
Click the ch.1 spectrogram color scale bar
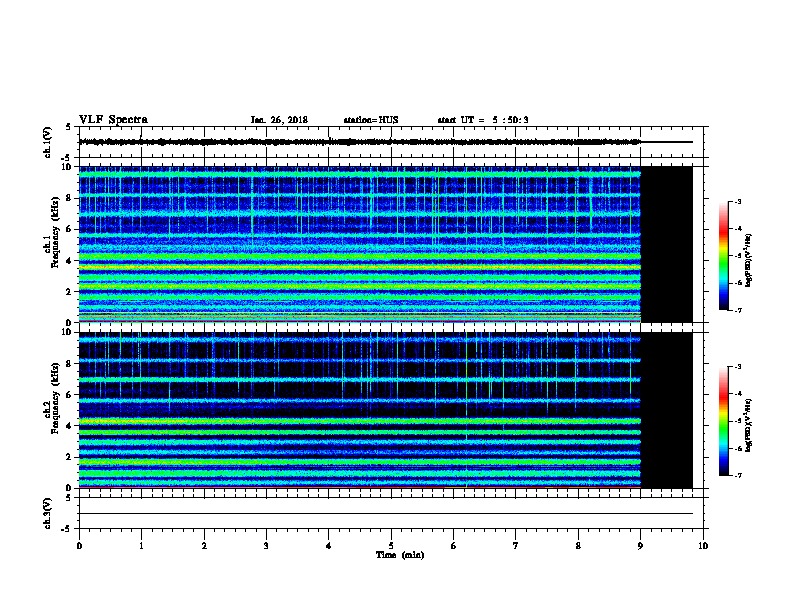pos(723,256)
